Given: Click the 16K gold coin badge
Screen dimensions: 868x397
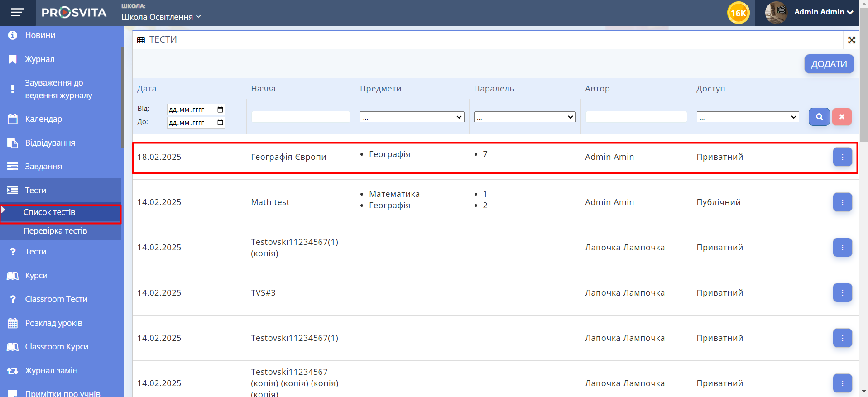Looking at the screenshot, I should click(x=738, y=13).
